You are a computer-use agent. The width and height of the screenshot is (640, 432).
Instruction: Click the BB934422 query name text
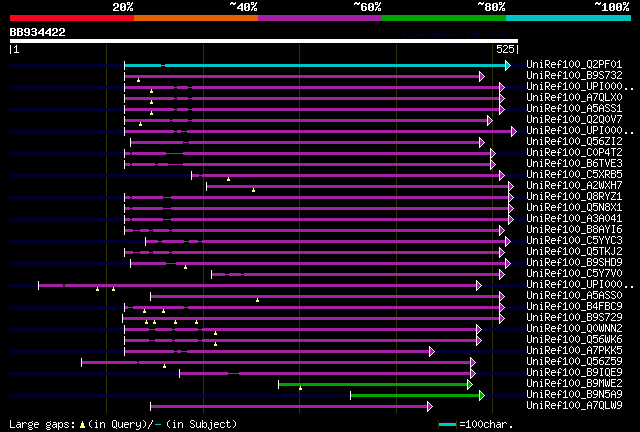(38, 32)
